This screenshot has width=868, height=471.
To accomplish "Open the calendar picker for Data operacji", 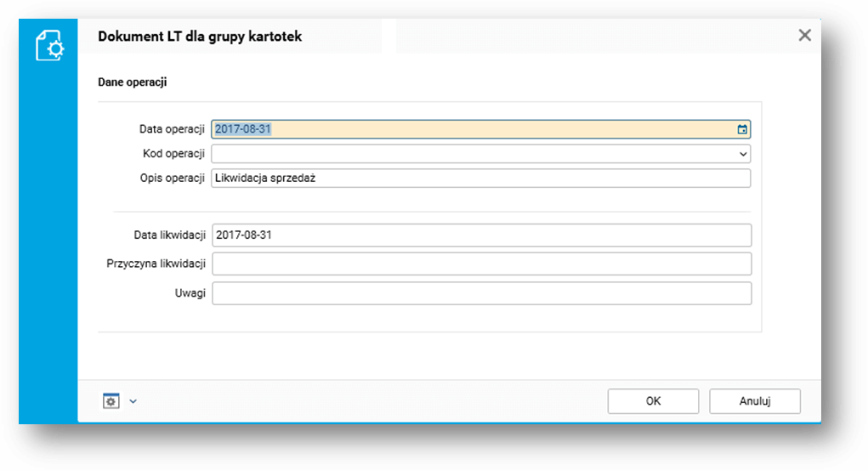I will (742, 129).
